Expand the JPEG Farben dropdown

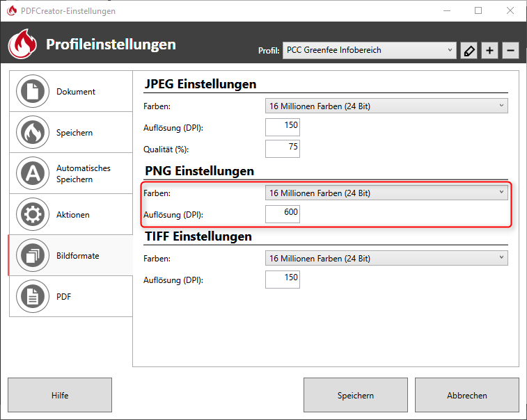386,106
